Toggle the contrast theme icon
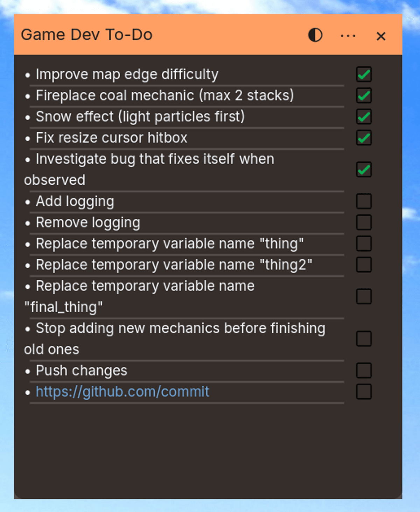 [x=315, y=35]
